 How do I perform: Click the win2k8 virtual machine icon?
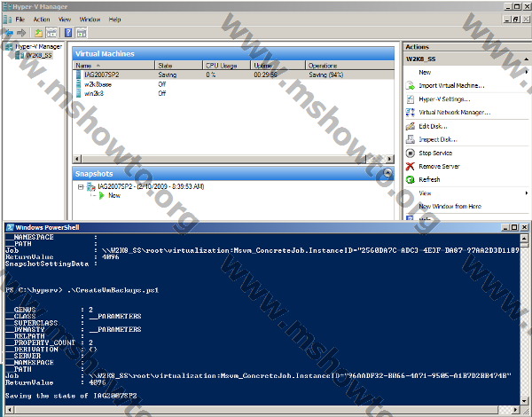click(x=78, y=93)
